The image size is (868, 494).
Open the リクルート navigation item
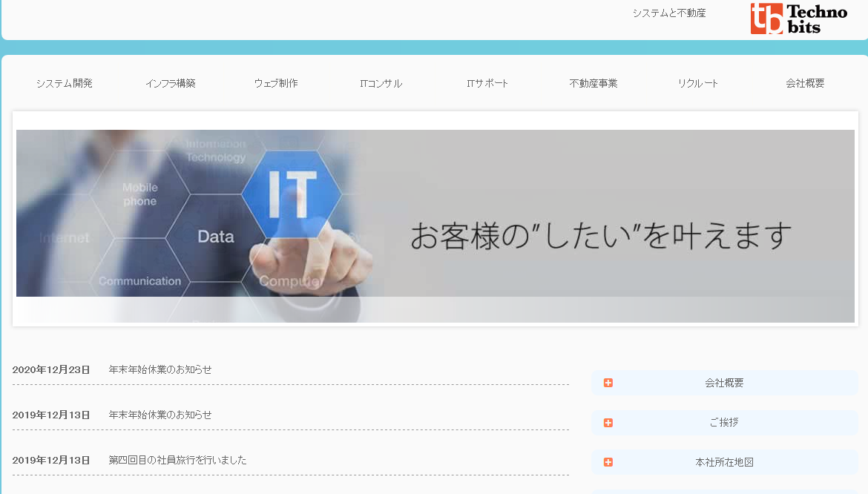(698, 83)
